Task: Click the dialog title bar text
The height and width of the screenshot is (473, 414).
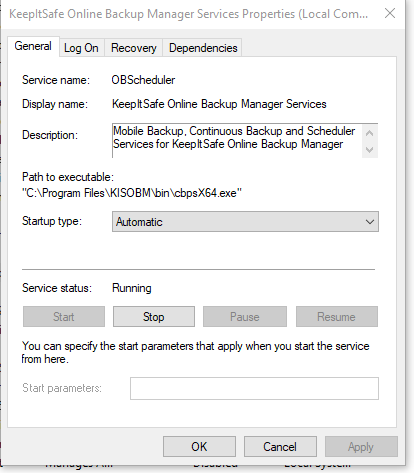Action: [189, 14]
